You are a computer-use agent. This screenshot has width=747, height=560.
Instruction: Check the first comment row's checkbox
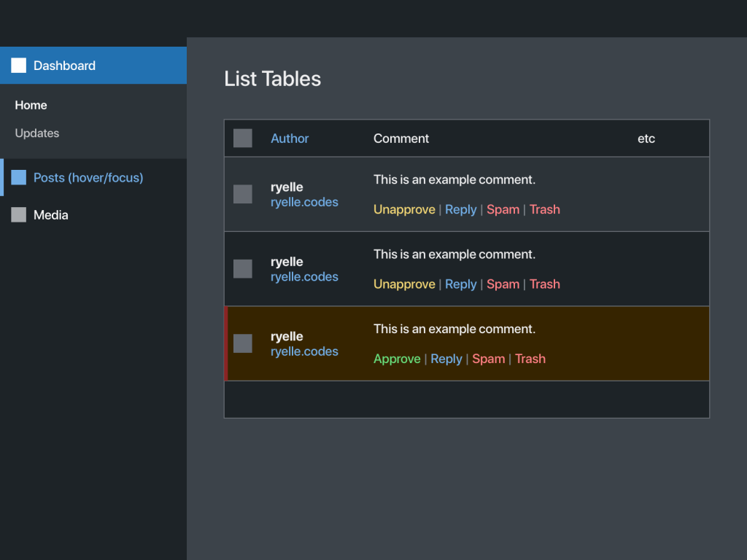pyautogui.click(x=242, y=194)
